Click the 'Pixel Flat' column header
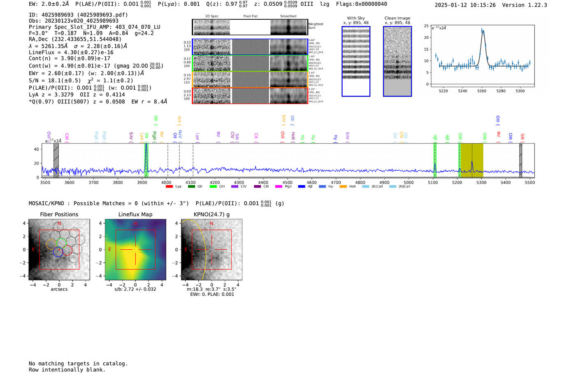576x392 pixels. click(x=250, y=16)
